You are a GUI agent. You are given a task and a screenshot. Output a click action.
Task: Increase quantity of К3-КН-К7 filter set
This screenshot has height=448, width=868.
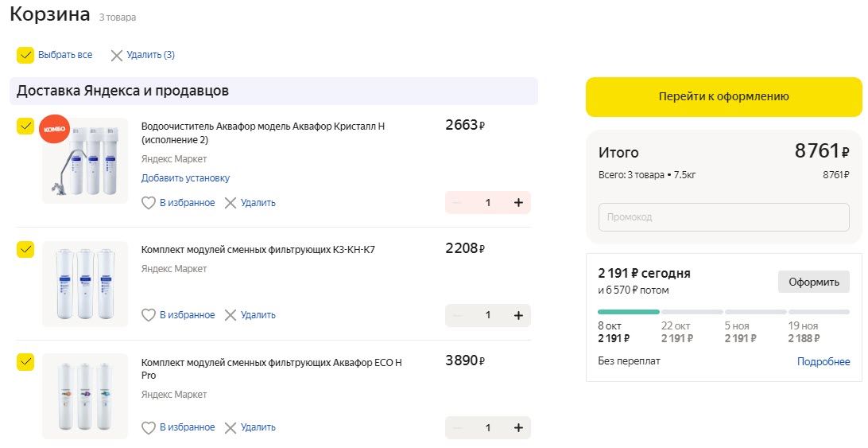click(518, 315)
